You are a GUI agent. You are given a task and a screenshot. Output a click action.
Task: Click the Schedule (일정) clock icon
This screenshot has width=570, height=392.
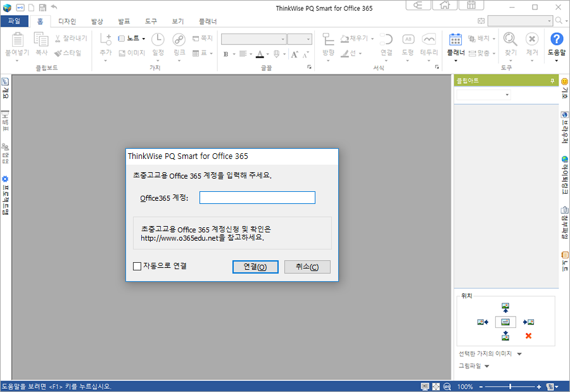(x=158, y=39)
